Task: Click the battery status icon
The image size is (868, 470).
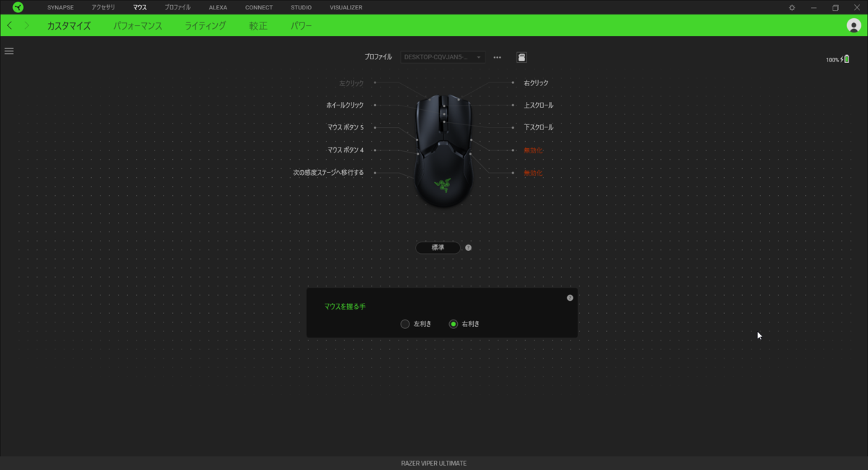Action: pos(846,59)
